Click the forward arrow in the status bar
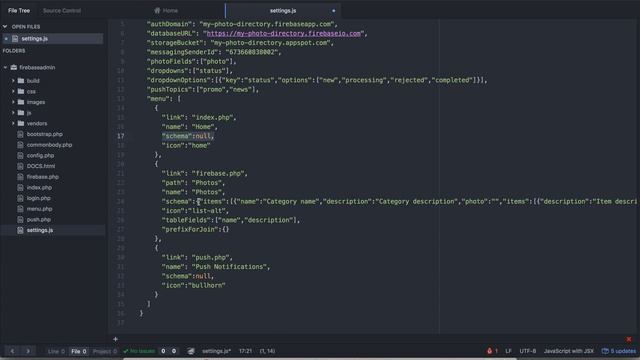Viewport: 640px width, 360px height. 28,351
